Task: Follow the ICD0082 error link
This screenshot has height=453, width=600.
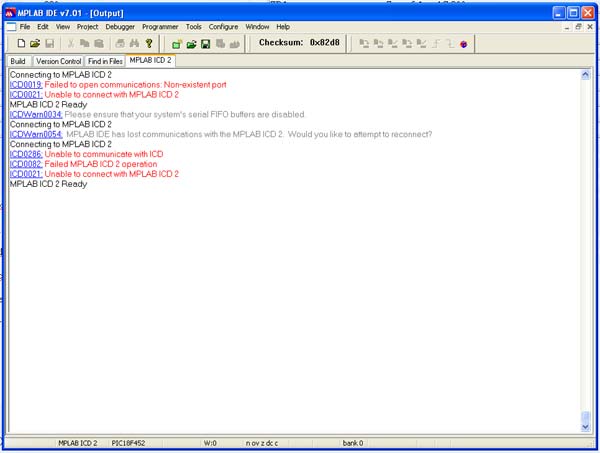Action: (26, 165)
